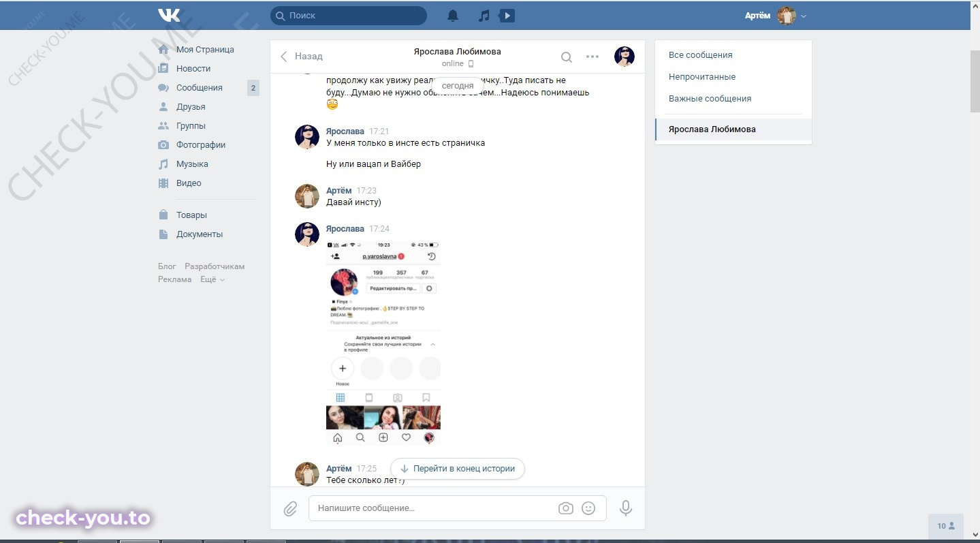Open Моя Страница in the sidebar
Screen dimensions: 980x543
point(205,50)
